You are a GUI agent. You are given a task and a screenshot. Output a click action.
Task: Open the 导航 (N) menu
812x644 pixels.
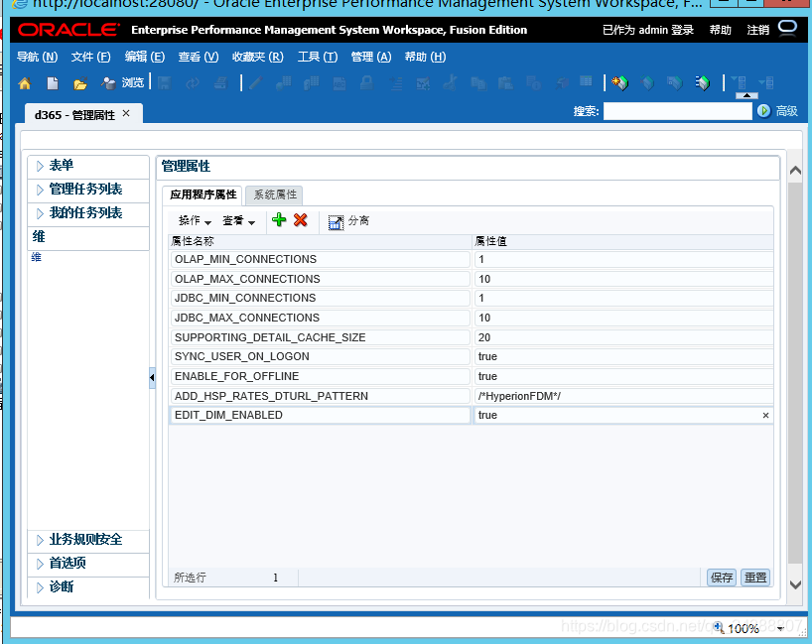point(38,57)
